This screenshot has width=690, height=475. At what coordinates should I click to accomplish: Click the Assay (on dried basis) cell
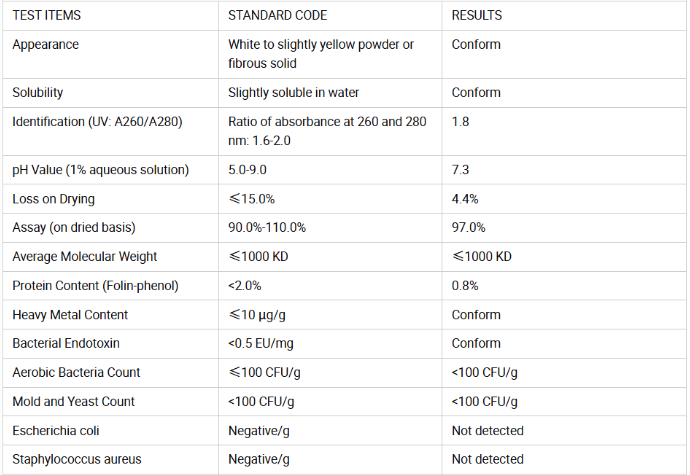[73, 228]
